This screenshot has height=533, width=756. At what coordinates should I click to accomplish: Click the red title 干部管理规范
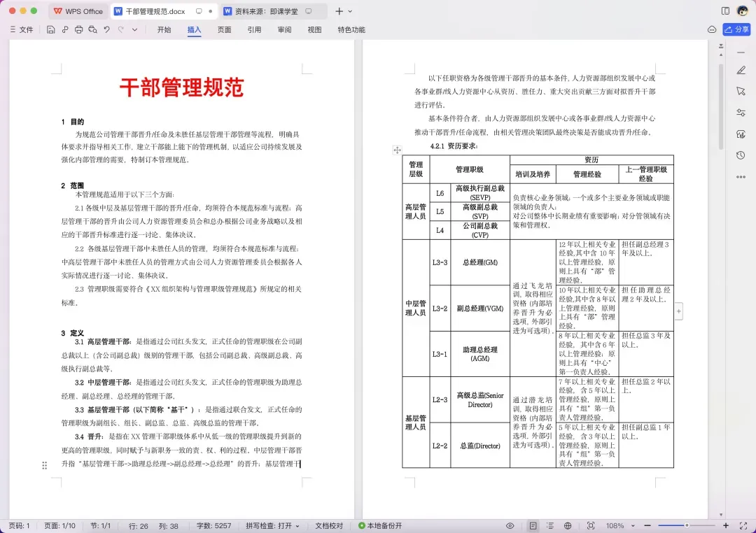pyautogui.click(x=182, y=87)
